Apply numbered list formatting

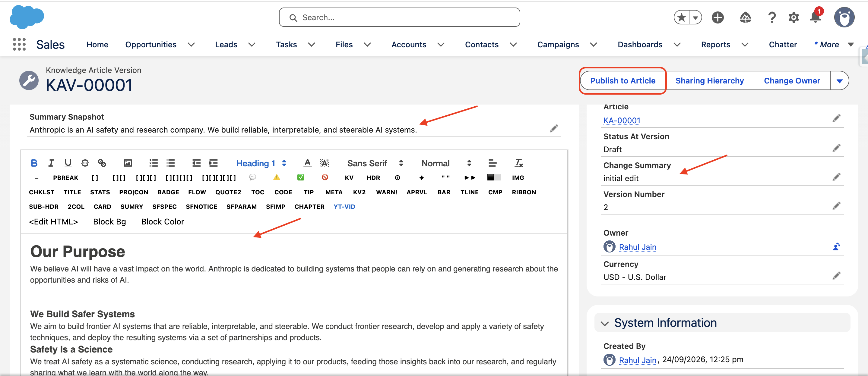pyautogui.click(x=154, y=163)
